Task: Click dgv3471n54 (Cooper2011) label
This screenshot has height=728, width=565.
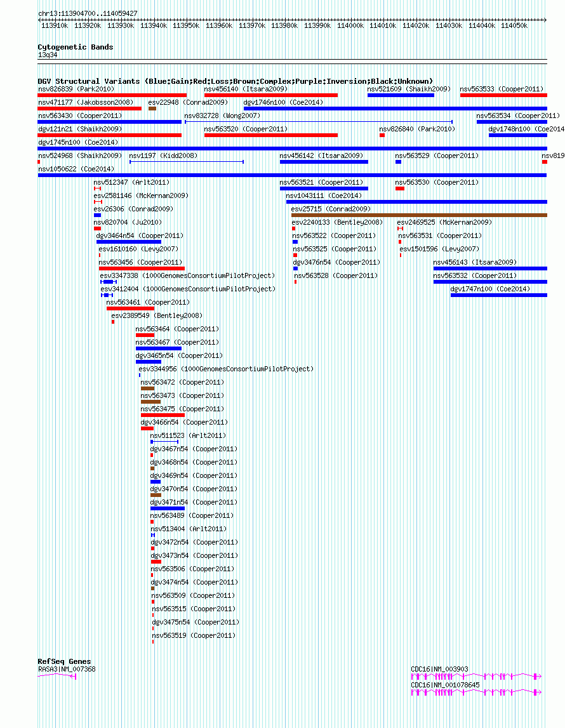Action: [x=194, y=502]
